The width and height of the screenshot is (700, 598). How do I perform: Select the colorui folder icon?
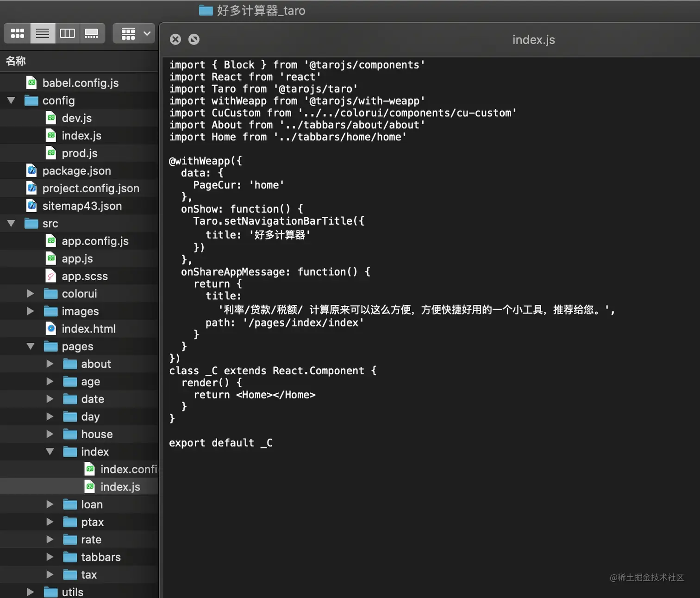pos(51,294)
